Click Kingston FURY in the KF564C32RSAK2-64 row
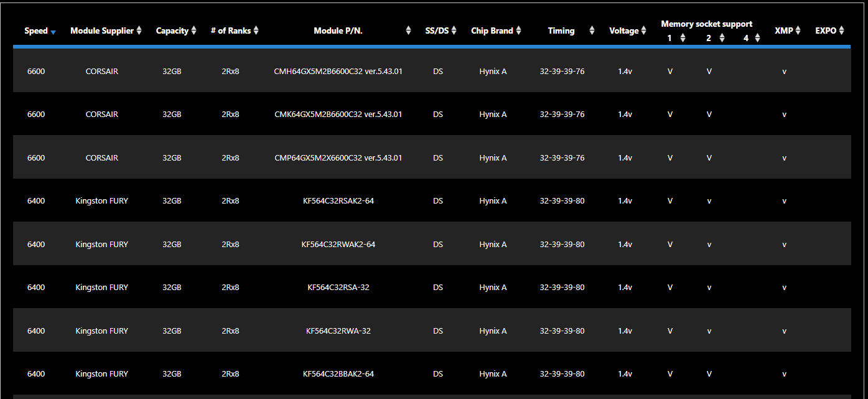 [102, 201]
